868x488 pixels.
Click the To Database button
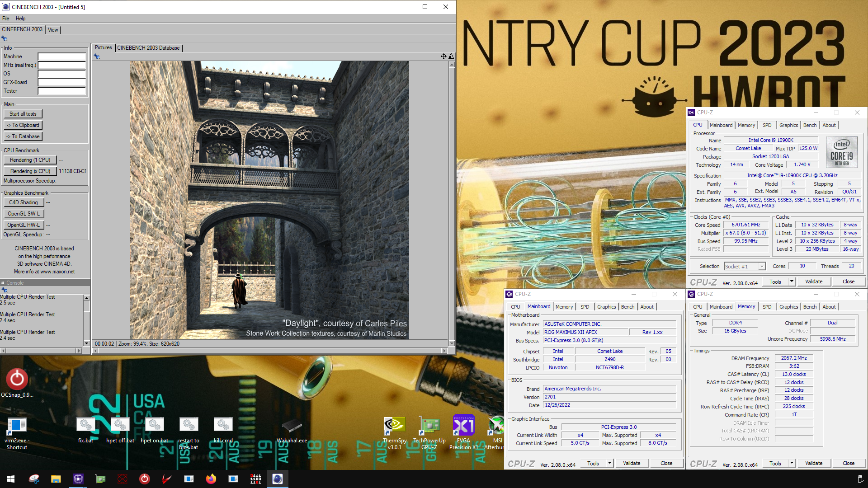[23, 136]
